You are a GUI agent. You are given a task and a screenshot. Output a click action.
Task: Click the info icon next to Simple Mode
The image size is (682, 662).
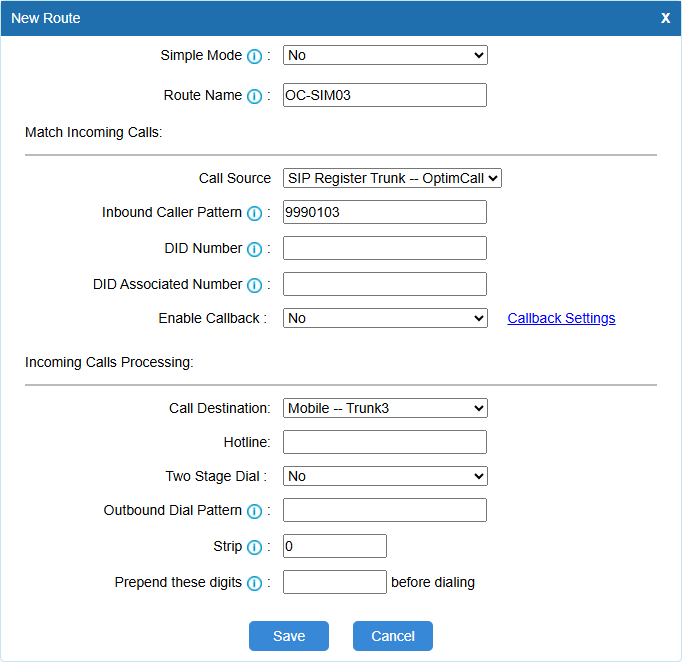tap(254, 56)
